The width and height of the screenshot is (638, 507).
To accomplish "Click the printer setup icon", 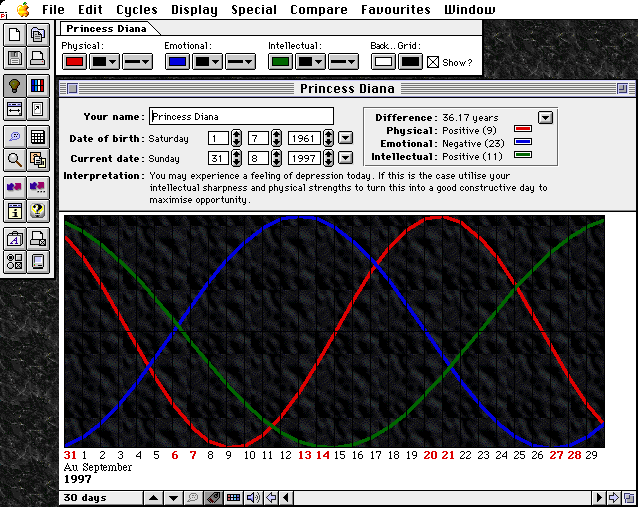I will tap(38, 239).
